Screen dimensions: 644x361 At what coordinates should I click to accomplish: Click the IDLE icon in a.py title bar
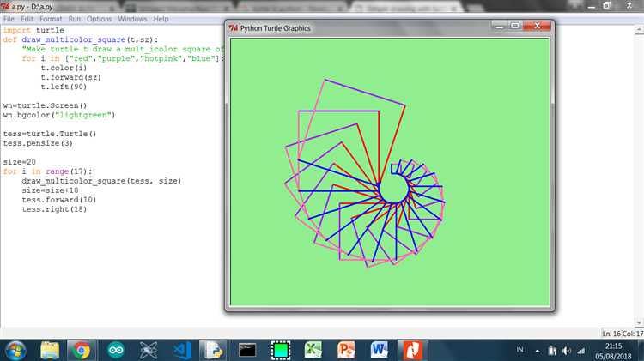point(5,6)
